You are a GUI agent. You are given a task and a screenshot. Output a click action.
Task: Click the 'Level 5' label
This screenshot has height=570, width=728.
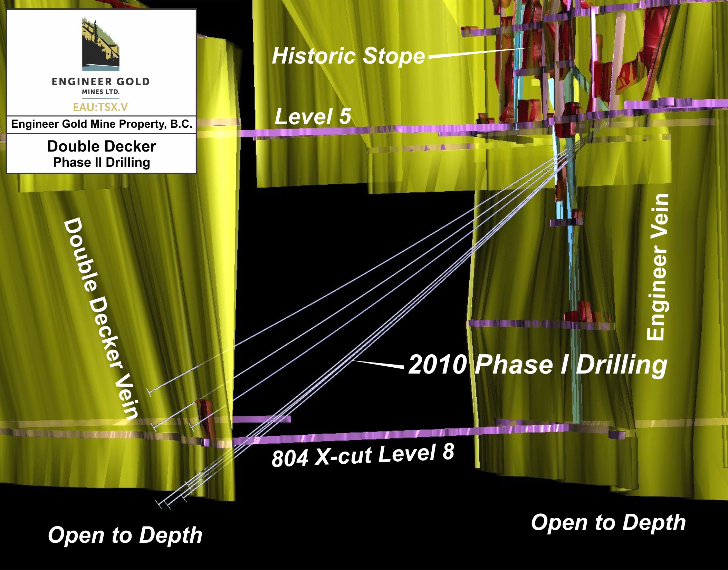pos(313,116)
